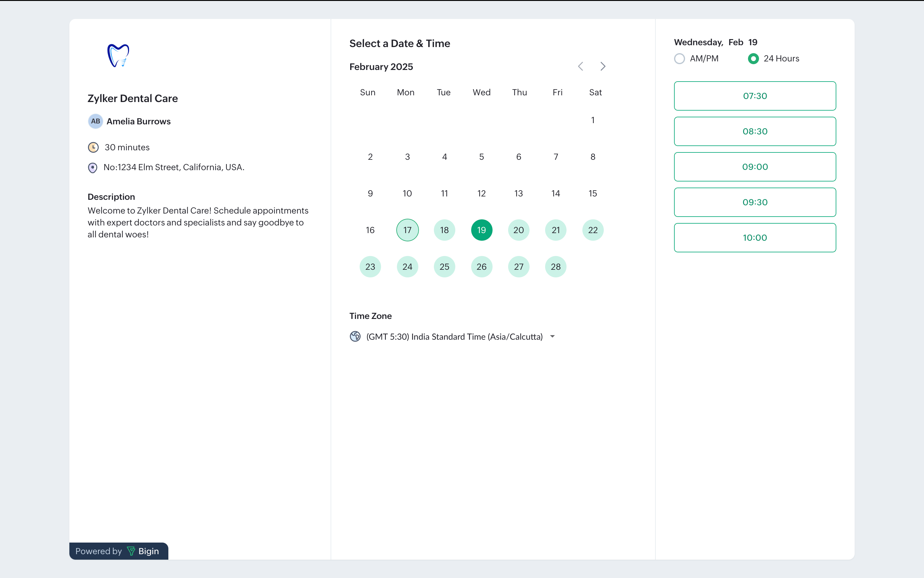Select February 18 on the calendar
This screenshot has height=578, width=924.
point(444,230)
